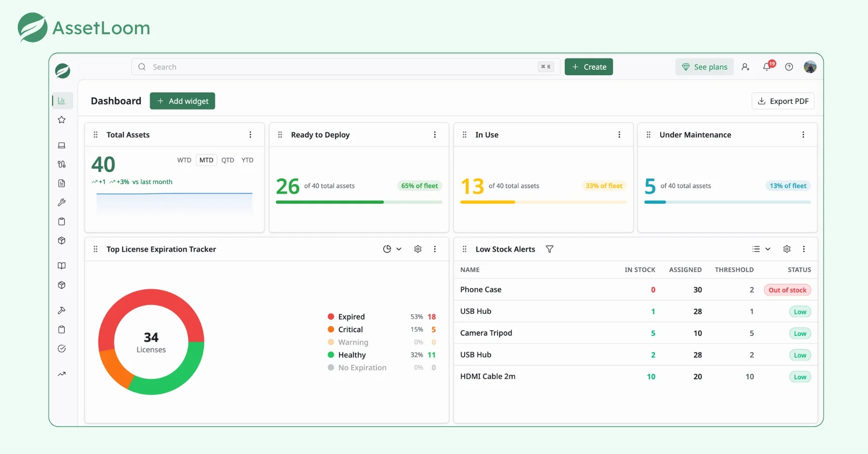
Task: Open settings gear on License Expiration Tracker
Action: pyautogui.click(x=418, y=249)
